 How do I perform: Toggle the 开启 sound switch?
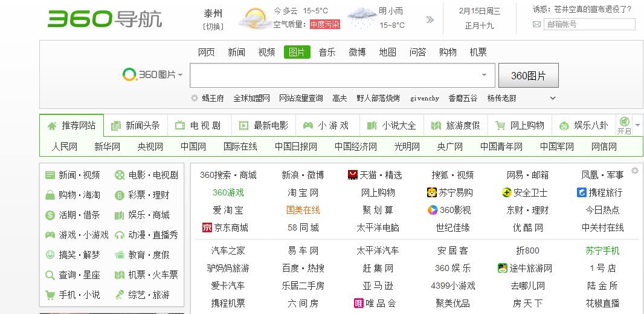pyautogui.click(x=624, y=125)
